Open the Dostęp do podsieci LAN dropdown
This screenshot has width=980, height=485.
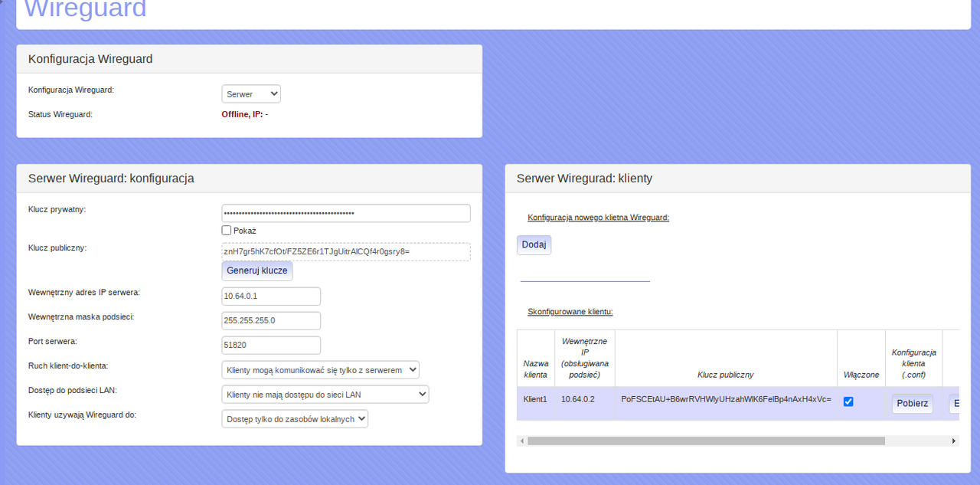tap(325, 394)
